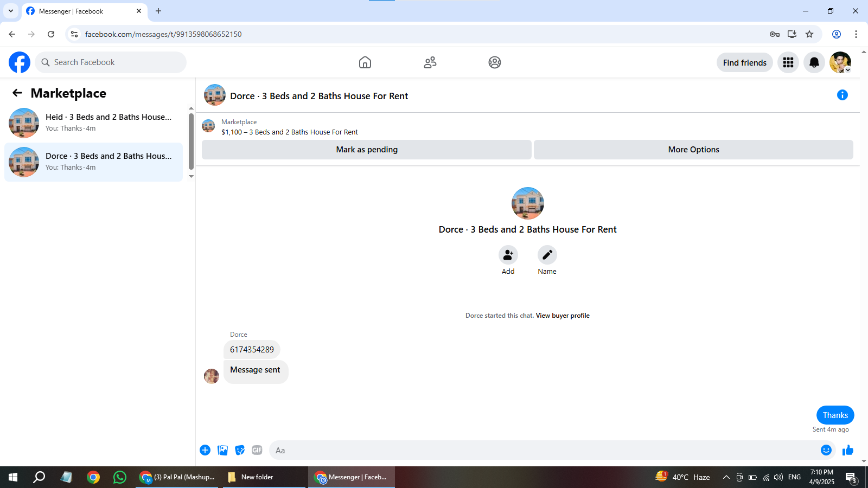Open account profile picture menu
The height and width of the screenshot is (488, 868).
(840, 62)
